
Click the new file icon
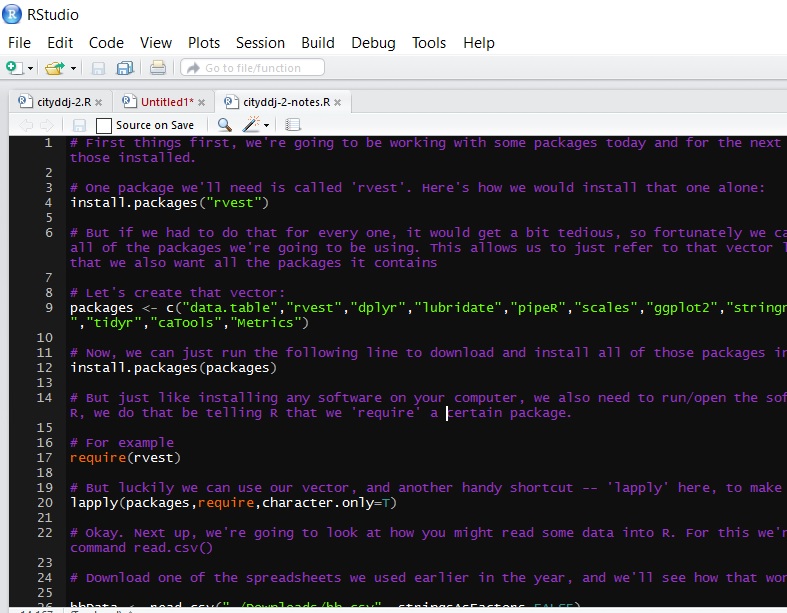point(14,67)
